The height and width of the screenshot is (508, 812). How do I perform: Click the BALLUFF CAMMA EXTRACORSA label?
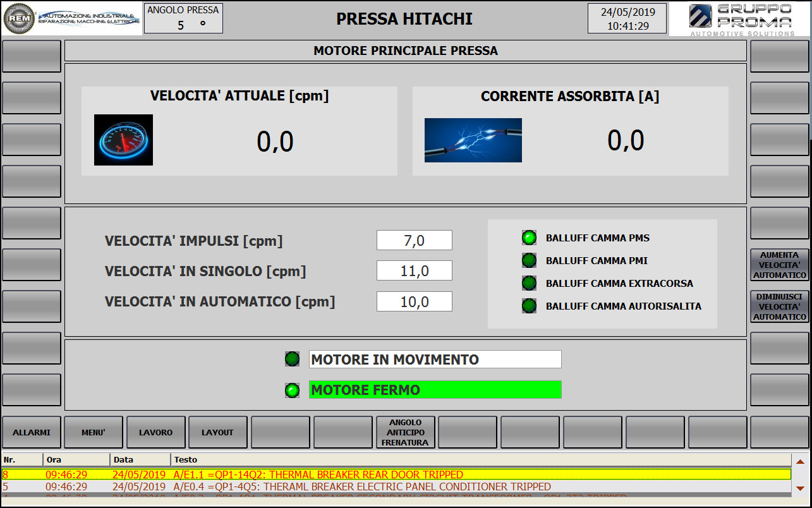pos(619,284)
